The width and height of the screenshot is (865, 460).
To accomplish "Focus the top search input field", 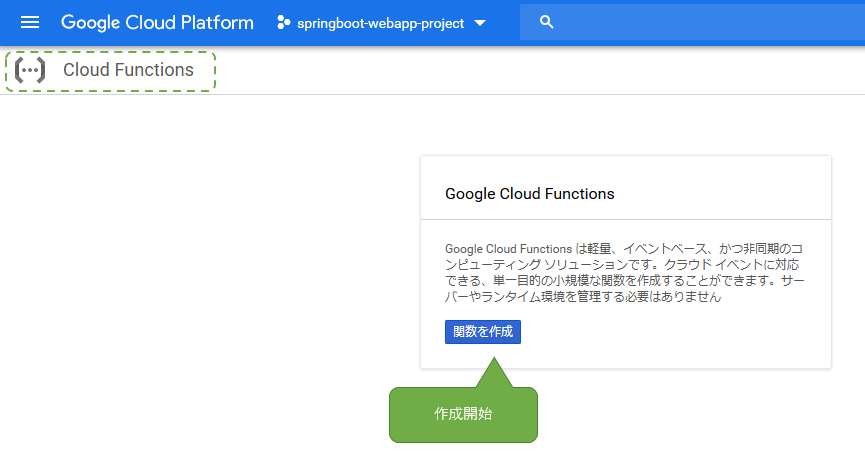I will (700, 22).
